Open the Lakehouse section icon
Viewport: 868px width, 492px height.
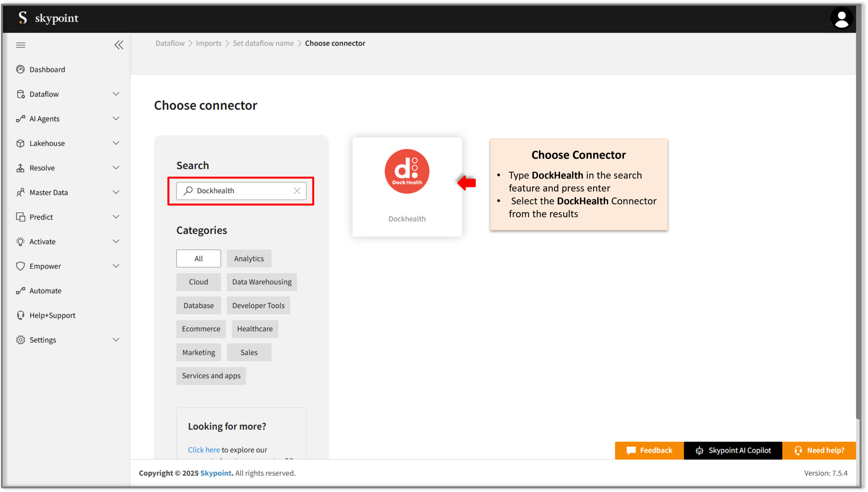click(21, 143)
